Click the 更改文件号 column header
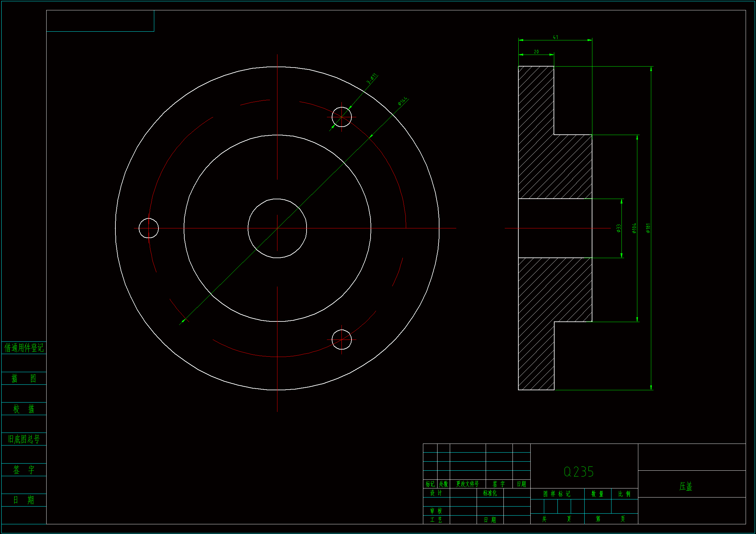Image resolution: width=756 pixels, height=534 pixels. point(467,484)
